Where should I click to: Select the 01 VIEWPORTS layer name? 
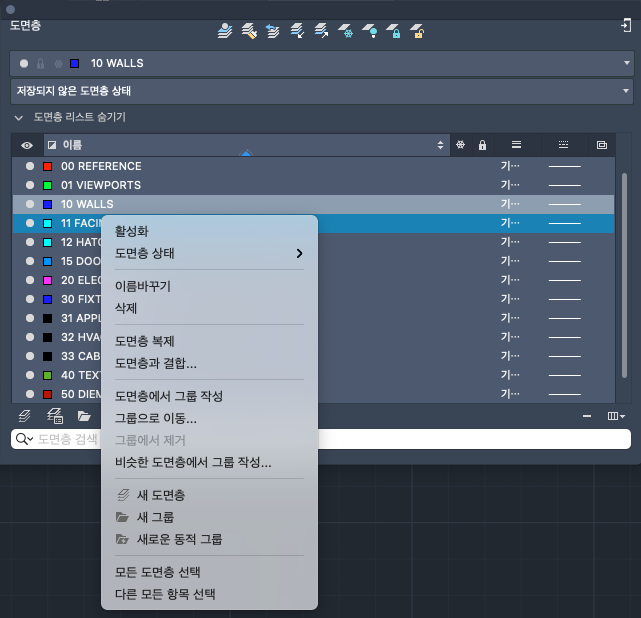(x=101, y=185)
